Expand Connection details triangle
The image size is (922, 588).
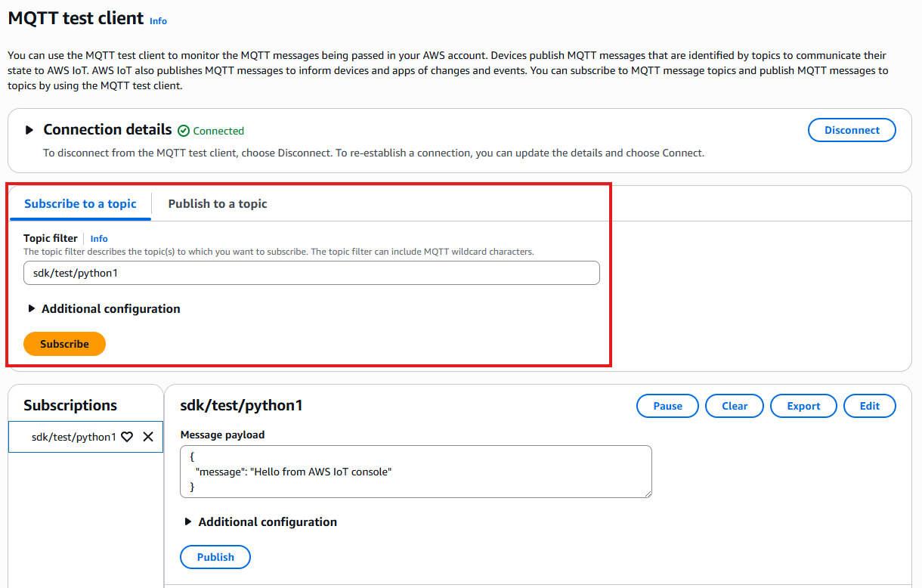[x=29, y=130]
